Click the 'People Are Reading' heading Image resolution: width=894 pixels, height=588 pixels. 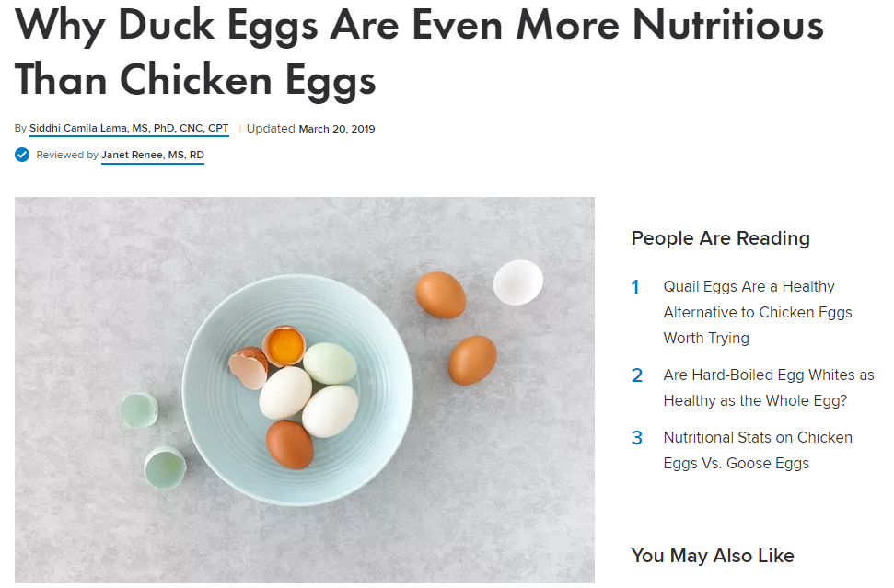coord(721,238)
